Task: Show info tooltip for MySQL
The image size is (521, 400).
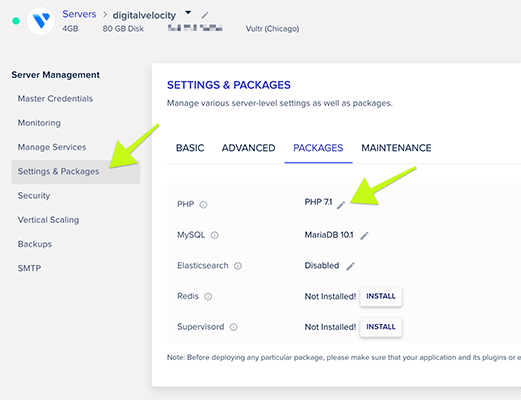Action: (215, 235)
